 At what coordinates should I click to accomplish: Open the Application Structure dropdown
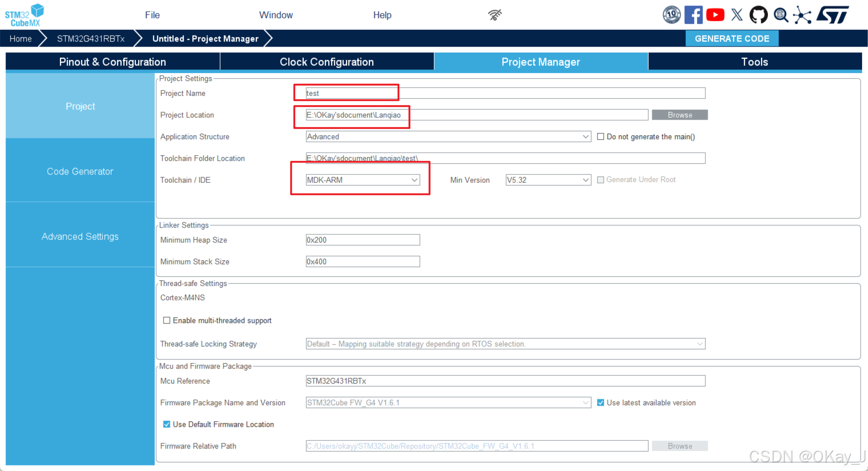point(448,137)
